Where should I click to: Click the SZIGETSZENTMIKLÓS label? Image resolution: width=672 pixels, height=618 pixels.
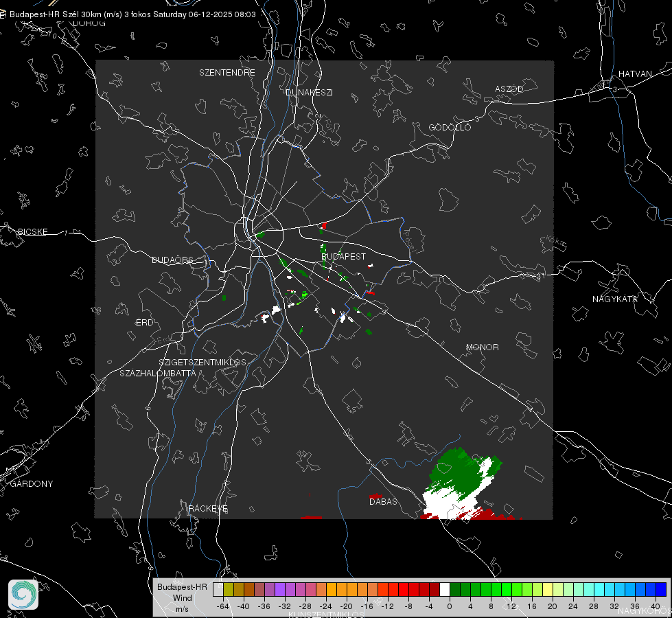pyautogui.click(x=202, y=363)
